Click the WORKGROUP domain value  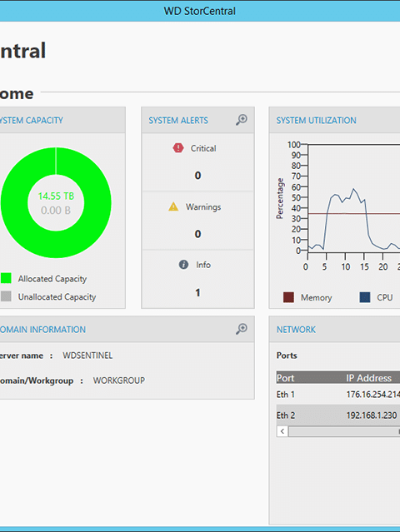click(x=119, y=380)
